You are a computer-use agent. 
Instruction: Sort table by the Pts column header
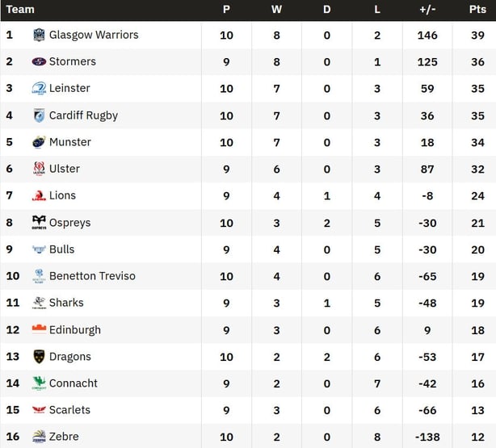tap(477, 10)
